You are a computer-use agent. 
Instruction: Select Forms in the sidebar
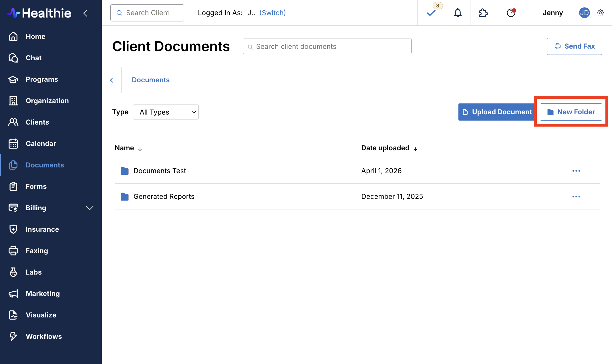tap(36, 186)
